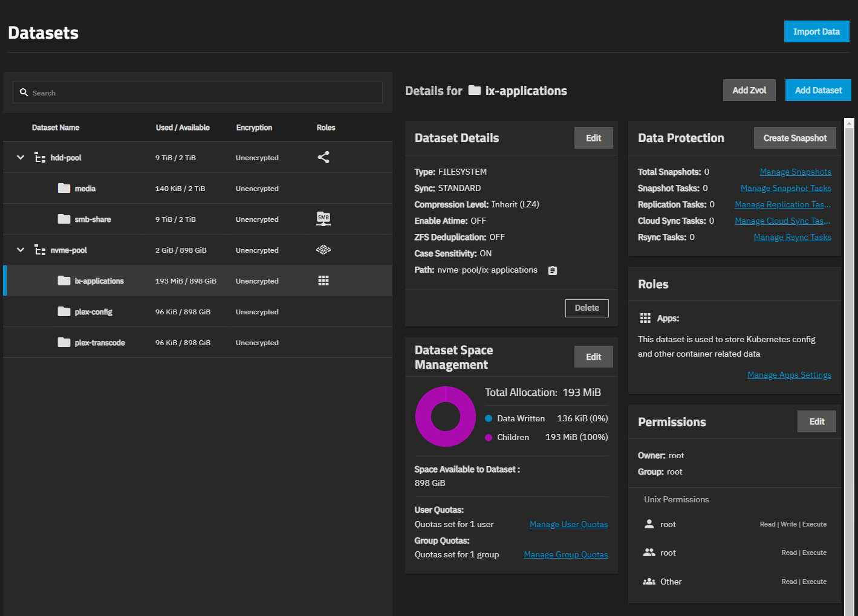
Task: Collapse the nvme-pool tree node
Action: (x=21, y=250)
